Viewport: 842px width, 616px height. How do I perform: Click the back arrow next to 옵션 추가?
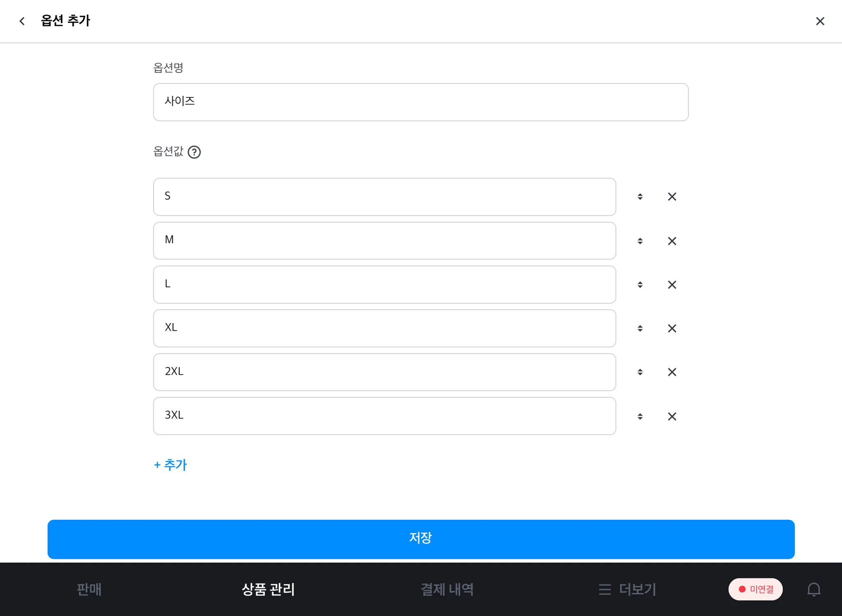[22, 21]
